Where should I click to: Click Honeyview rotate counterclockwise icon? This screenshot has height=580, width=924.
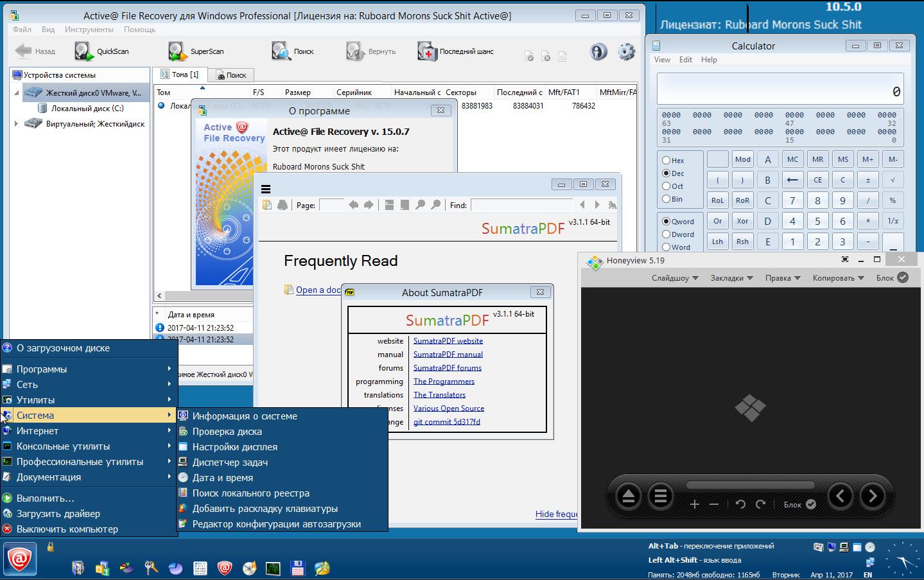(x=740, y=504)
